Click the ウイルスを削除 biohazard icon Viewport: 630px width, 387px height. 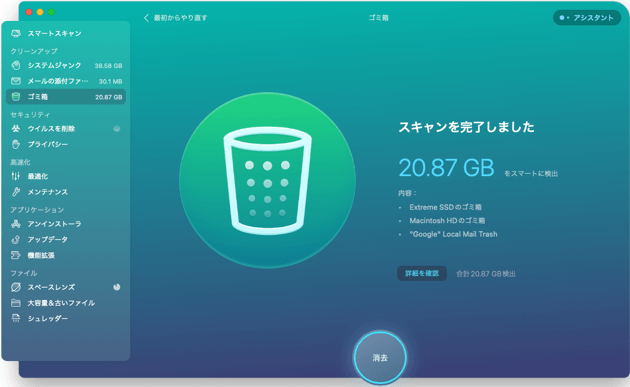click(16, 129)
